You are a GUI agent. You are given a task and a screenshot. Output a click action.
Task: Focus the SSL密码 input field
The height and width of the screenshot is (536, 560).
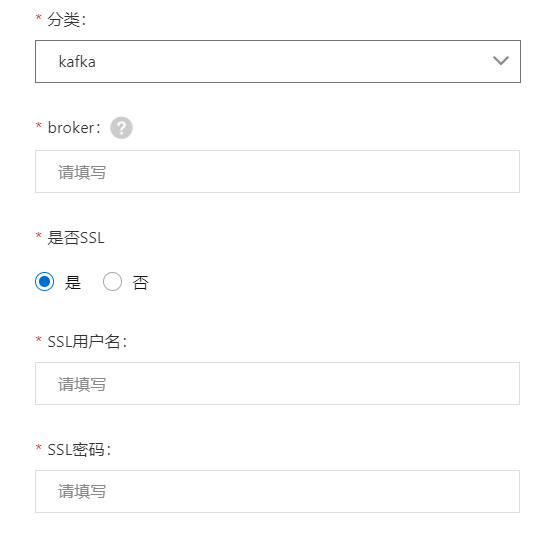tap(278, 491)
